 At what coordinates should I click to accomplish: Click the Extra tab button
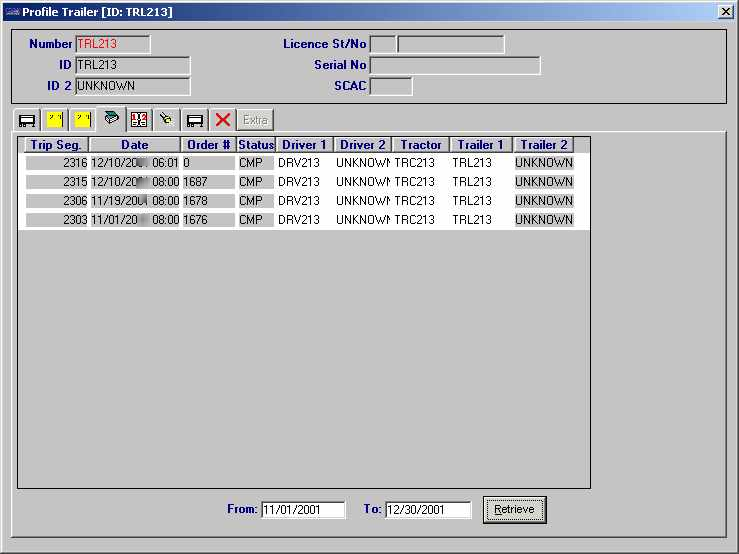click(x=256, y=120)
